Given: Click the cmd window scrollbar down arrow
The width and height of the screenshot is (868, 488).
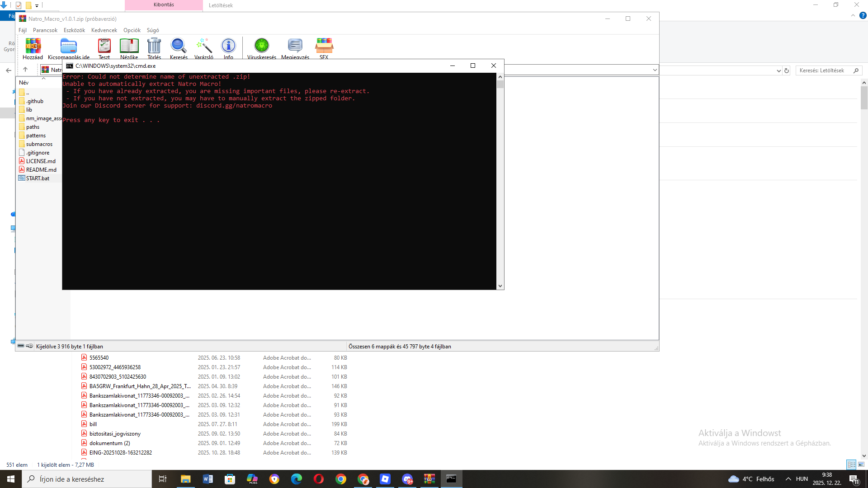Looking at the screenshot, I should point(500,286).
